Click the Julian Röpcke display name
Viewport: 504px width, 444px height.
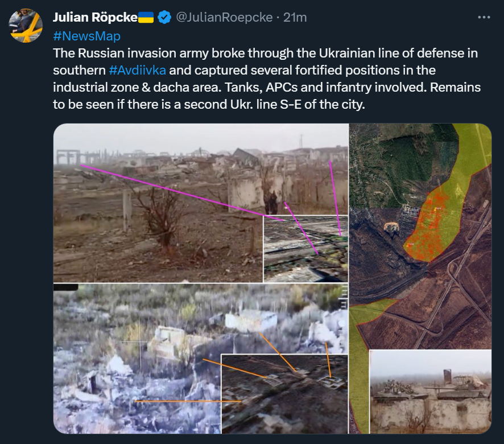click(96, 18)
